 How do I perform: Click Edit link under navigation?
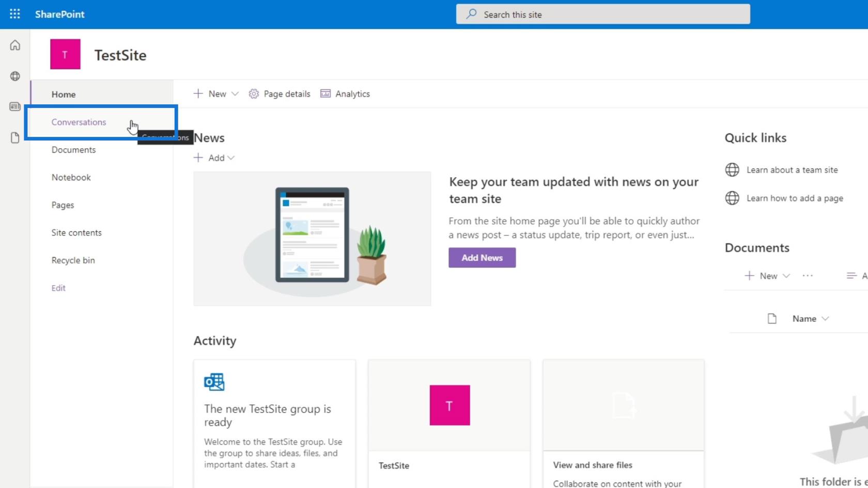tap(58, 288)
